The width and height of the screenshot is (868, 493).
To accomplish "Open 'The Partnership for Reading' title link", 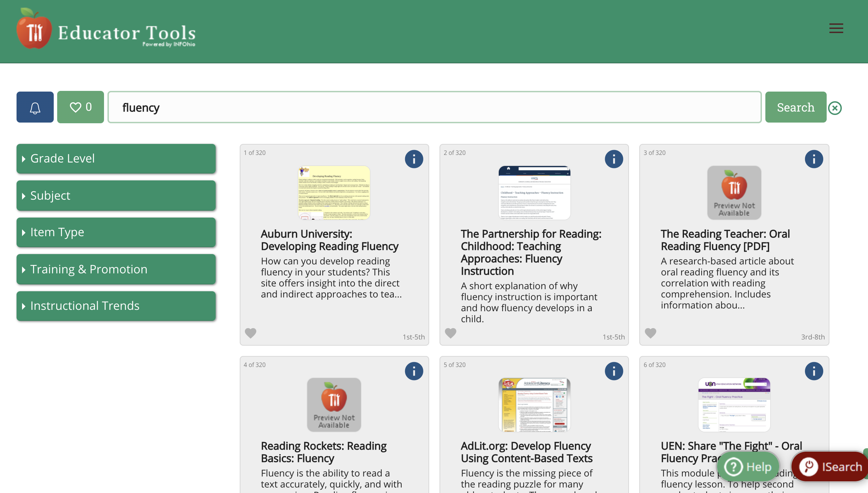I will (531, 252).
